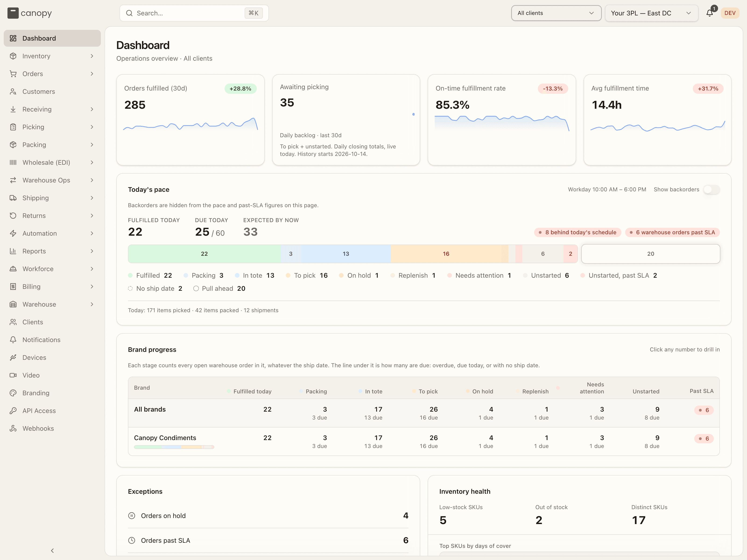Click the Picking clipboard icon
Screen dimensions: 747x560
pos(13,127)
